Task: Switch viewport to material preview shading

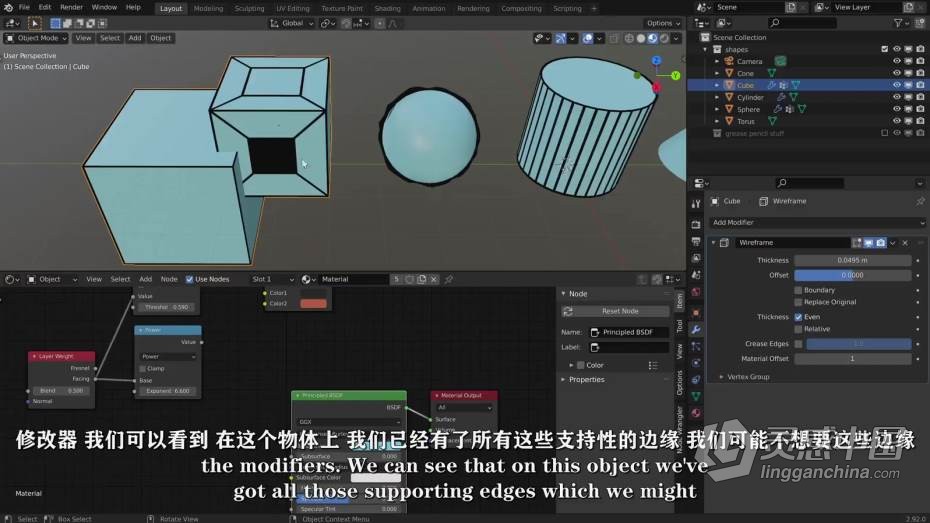Action: (x=652, y=39)
